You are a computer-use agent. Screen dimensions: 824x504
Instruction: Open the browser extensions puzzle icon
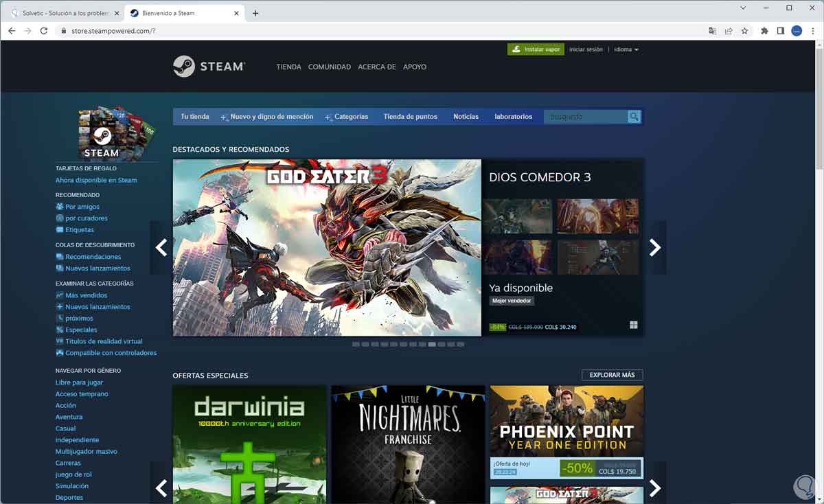tap(764, 31)
